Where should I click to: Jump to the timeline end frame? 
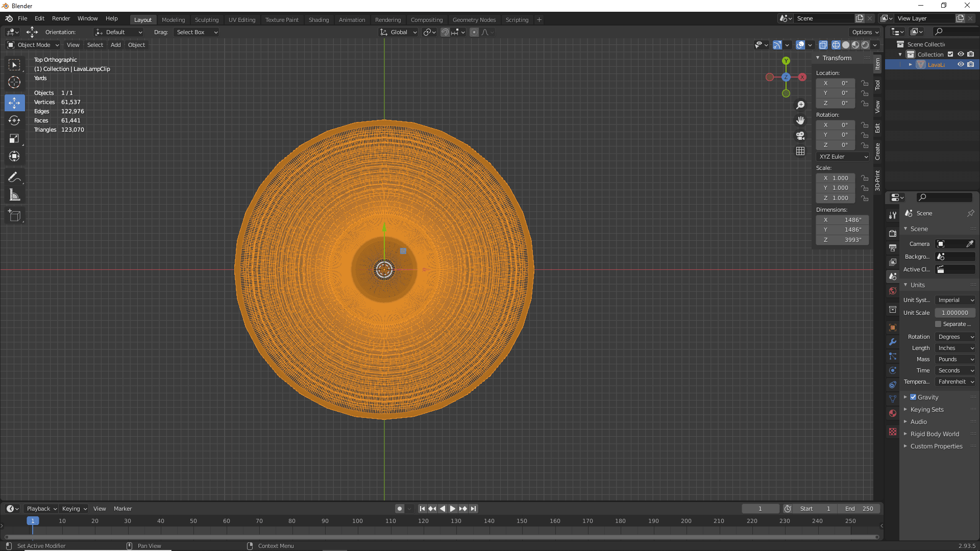click(473, 509)
